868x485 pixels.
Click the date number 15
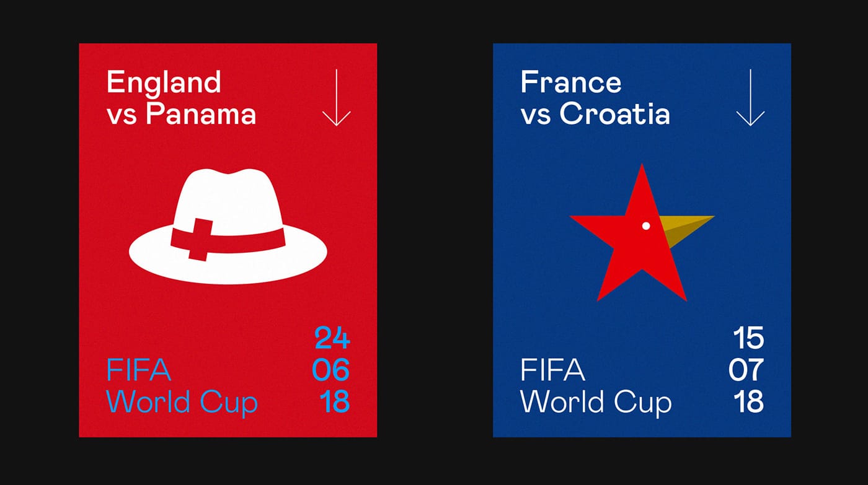pos(748,338)
